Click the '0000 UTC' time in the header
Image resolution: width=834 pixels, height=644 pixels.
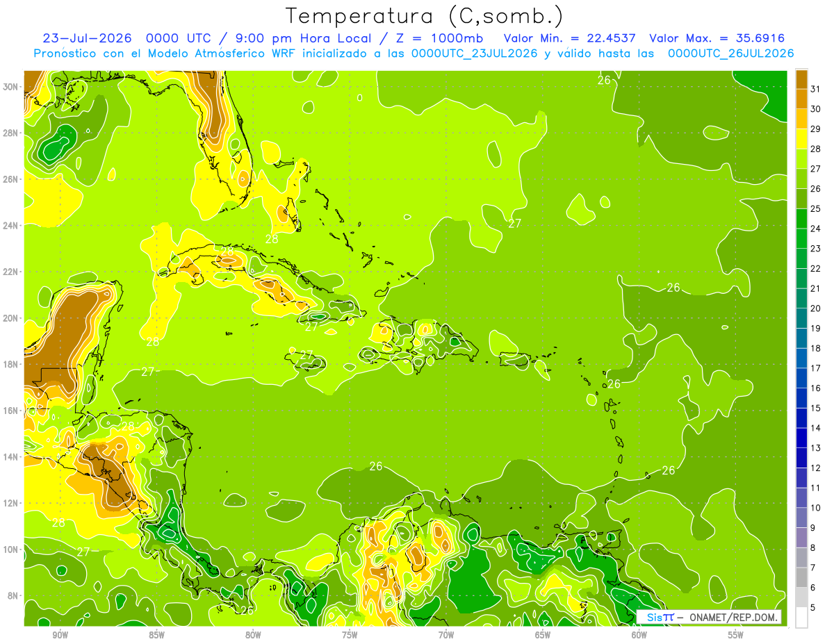(x=180, y=38)
